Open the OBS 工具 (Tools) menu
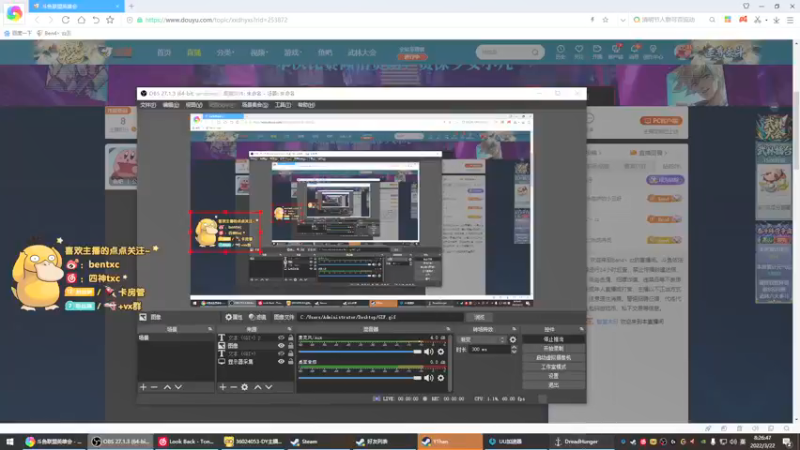This screenshot has height=450, width=800. click(283, 105)
